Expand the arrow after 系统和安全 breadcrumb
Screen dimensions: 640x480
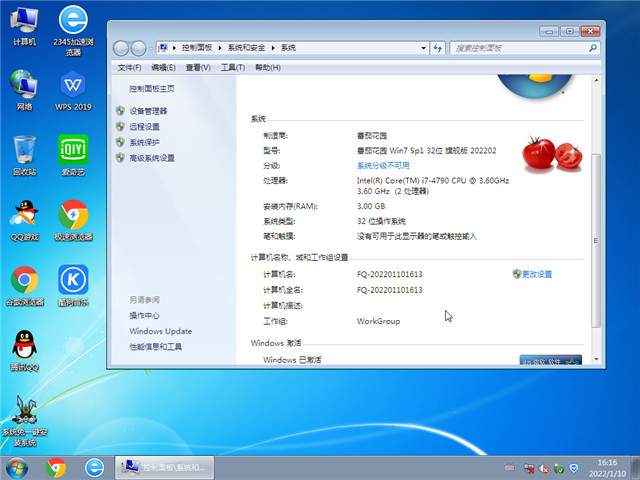pos(273,48)
